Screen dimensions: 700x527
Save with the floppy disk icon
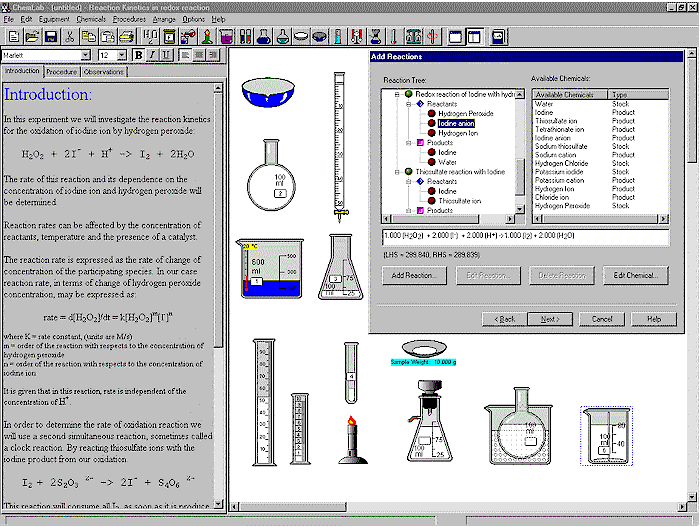click(x=51, y=37)
